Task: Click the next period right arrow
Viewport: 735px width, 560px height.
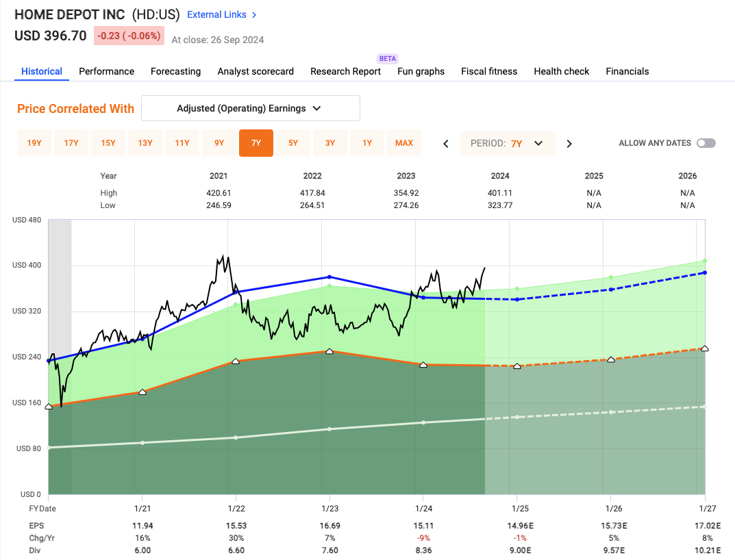Action: [569, 144]
